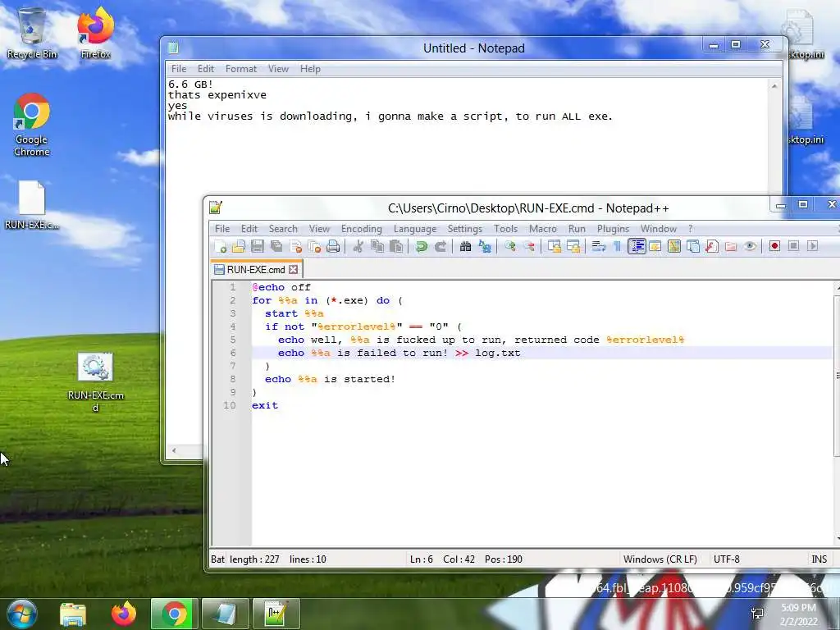Open the Help menu in Notepad window
The width and height of the screenshot is (840, 630).
310,69
